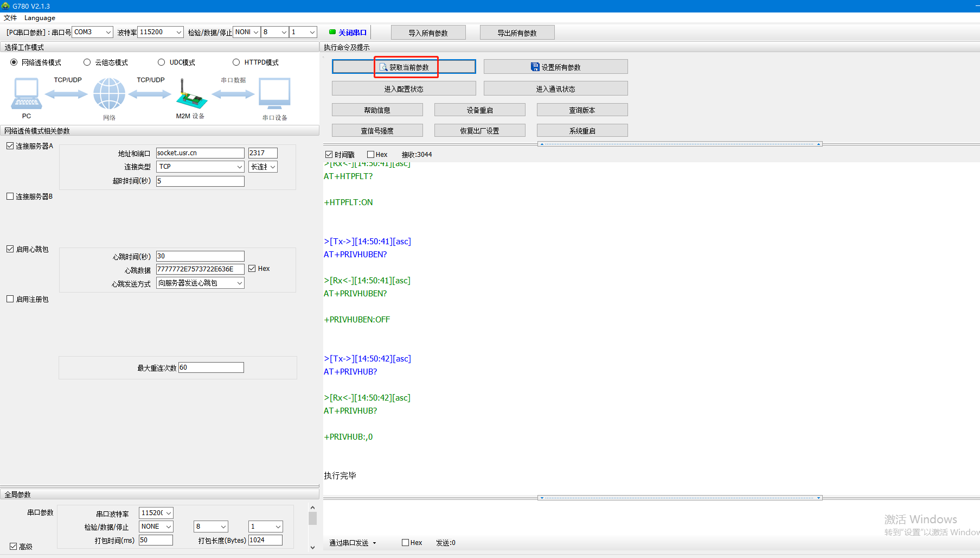Select the HTTPD mode radio button
980x558 pixels.
[236, 62]
